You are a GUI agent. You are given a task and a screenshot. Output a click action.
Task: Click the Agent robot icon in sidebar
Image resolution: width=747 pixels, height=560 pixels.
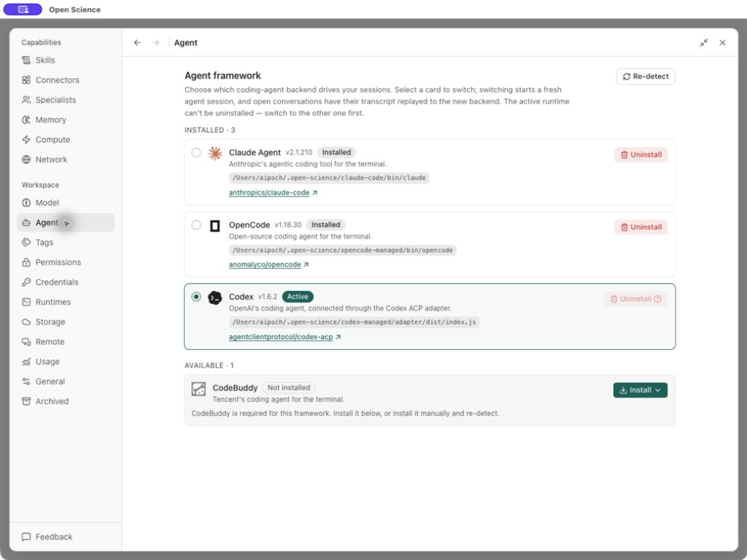click(26, 223)
